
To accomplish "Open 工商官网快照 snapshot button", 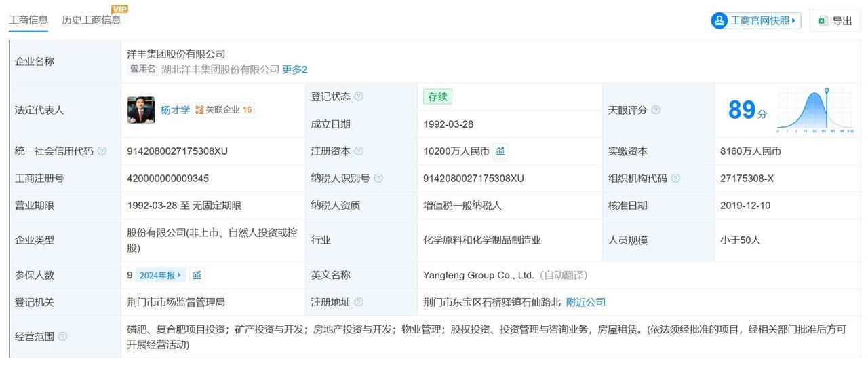I will (x=756, y=20).
